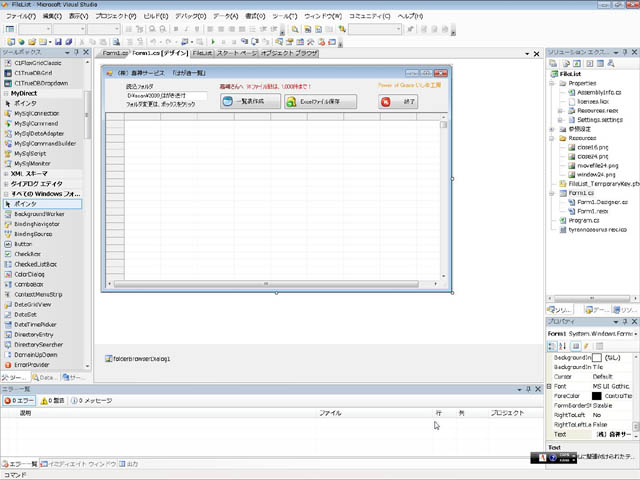Click the red exit button on the form
640x480 pixels.
398,102
